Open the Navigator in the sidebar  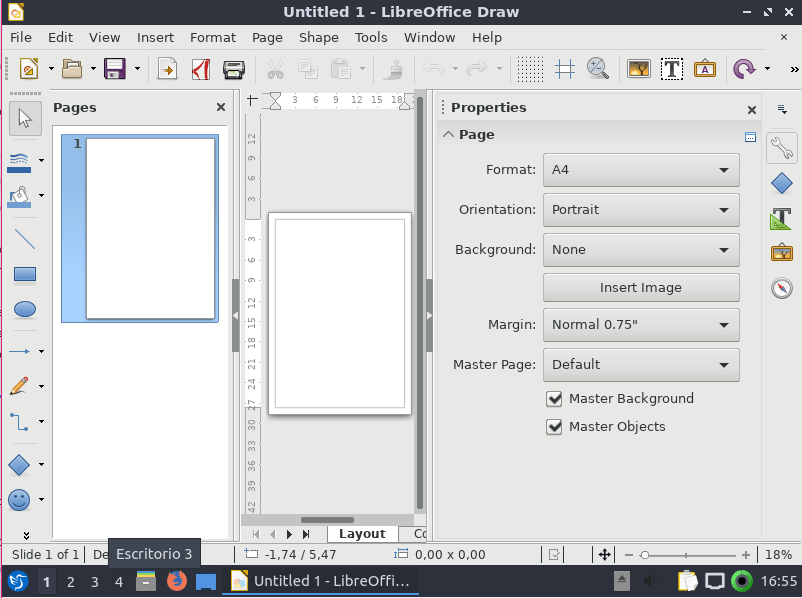click(781, 288)
